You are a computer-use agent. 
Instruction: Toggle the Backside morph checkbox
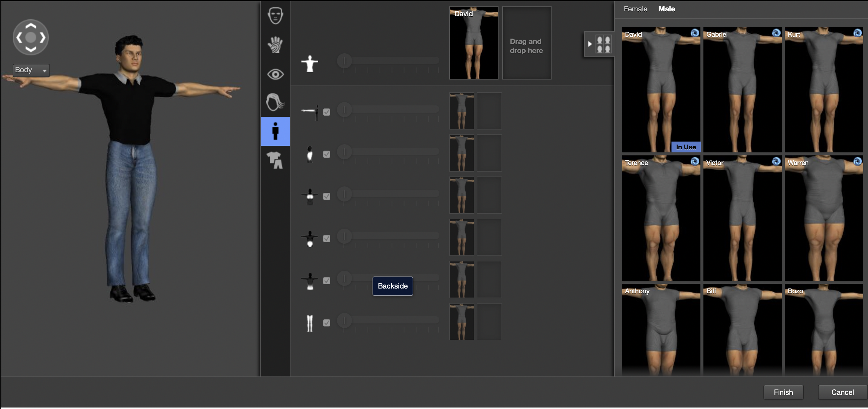click(x=326, y=280)
